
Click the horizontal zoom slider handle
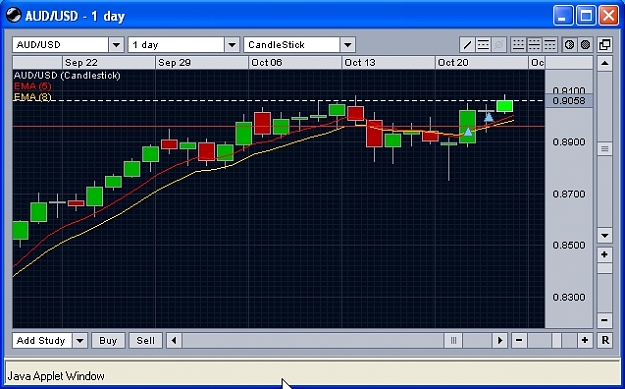point(556,340)
